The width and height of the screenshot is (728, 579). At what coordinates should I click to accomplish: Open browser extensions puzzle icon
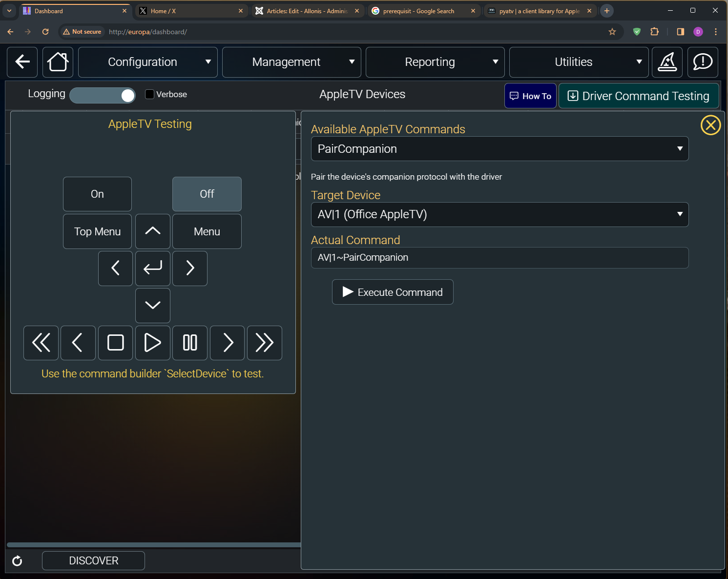(x=655, y=32)
